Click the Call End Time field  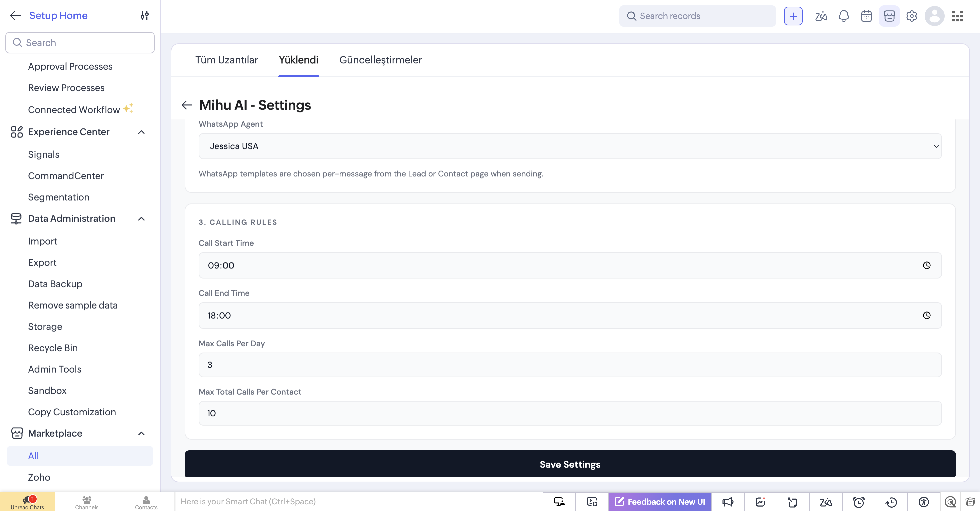(x=570, y=315)
